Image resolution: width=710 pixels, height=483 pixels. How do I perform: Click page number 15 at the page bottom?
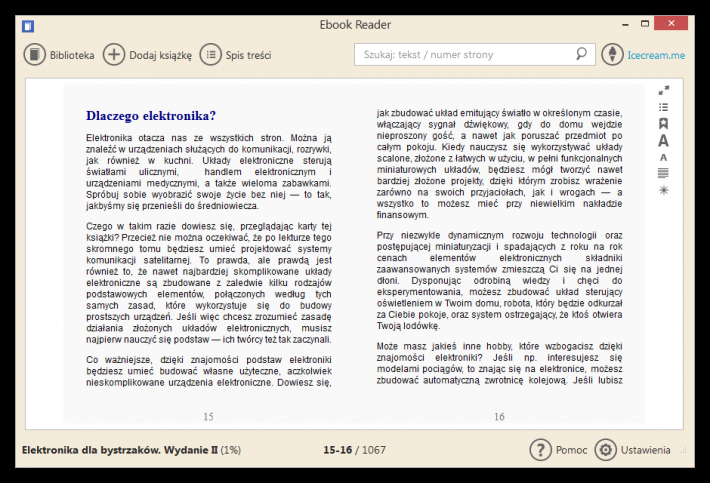(208, 416)
